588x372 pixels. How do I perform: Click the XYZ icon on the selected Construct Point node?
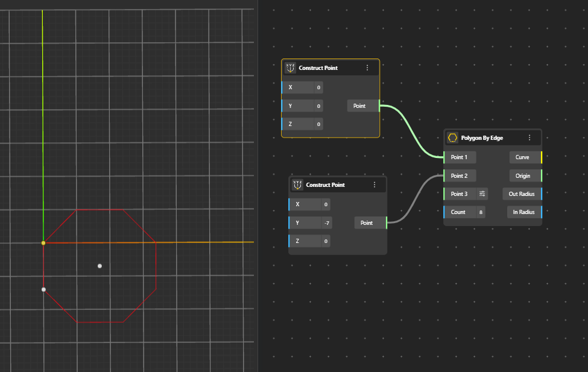290,68
